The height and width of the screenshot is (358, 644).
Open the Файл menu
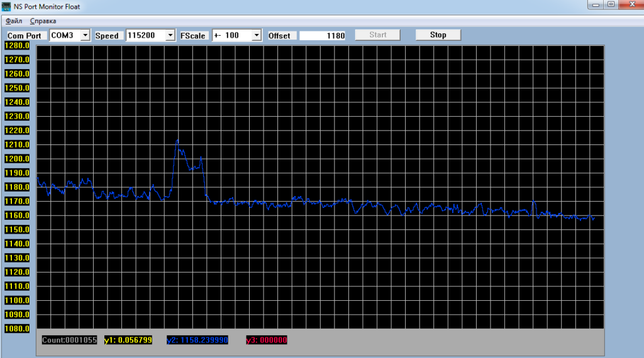tap(14, 21)
